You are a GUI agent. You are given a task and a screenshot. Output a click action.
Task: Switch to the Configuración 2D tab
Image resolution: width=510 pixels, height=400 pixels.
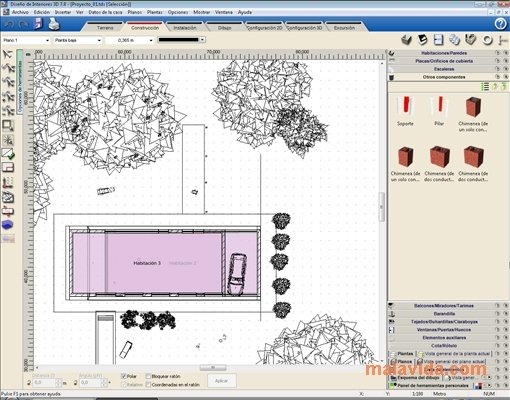pyautogui.click(x=264, y=28)
